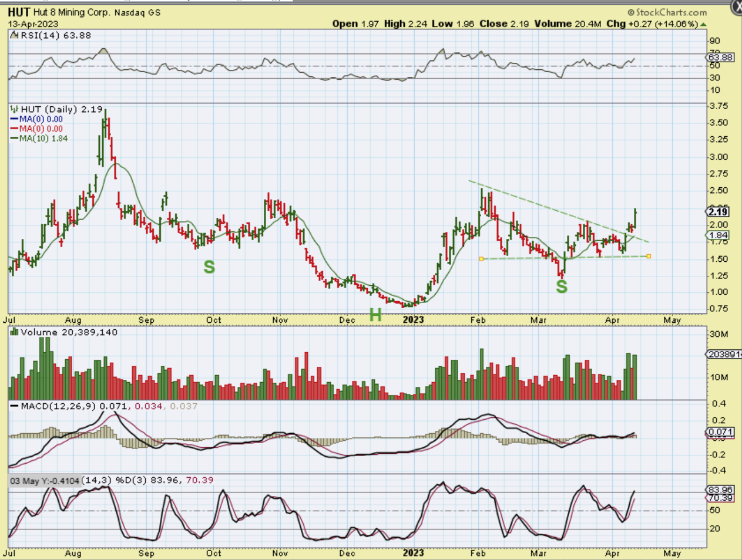Click the May label on bottom date axis
This screenshot has width=742, height=560.
[x=672, y=553]
